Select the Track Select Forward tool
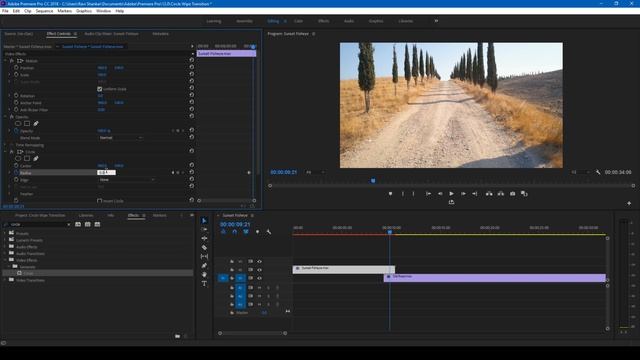Screen dimensions: 640x360 pyautogui.click(x=204, y=229)
